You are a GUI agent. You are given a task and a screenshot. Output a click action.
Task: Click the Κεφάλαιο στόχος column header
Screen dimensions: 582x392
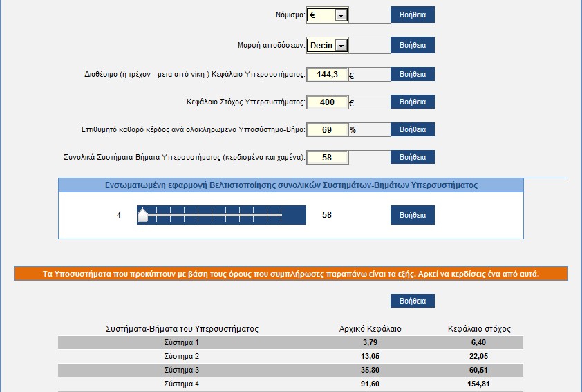point(479,329)
